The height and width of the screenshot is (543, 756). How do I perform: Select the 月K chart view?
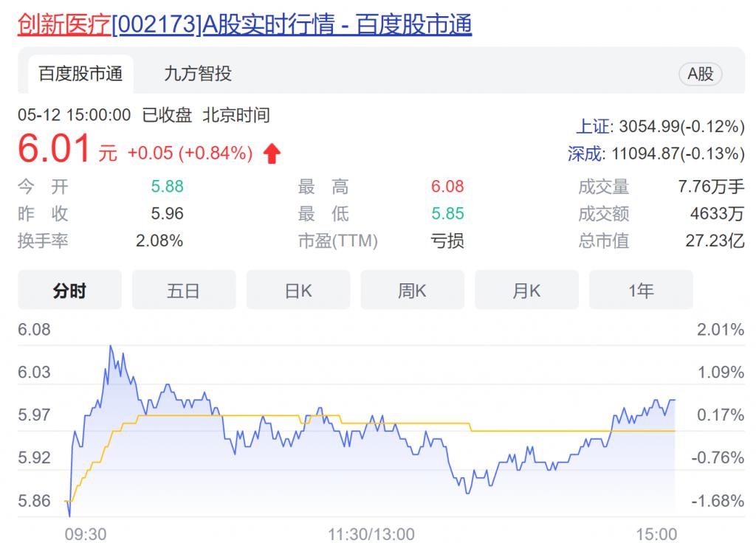[x=526, y=290]
